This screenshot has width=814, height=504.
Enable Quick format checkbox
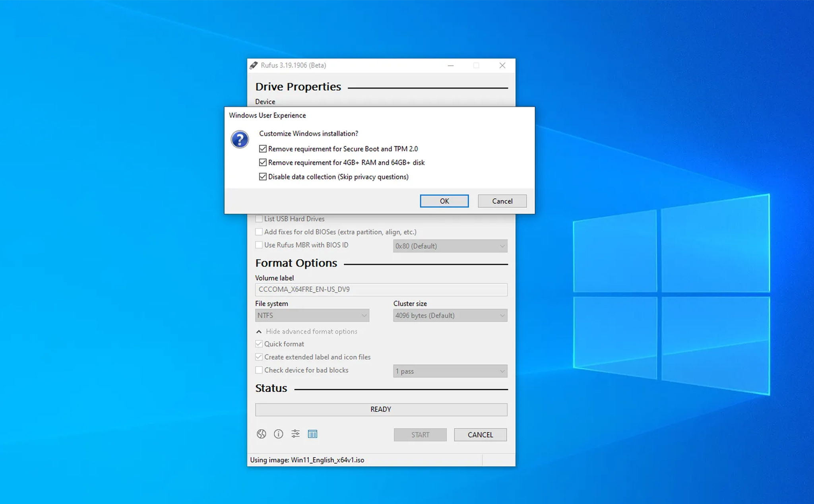tap(258, 343)
